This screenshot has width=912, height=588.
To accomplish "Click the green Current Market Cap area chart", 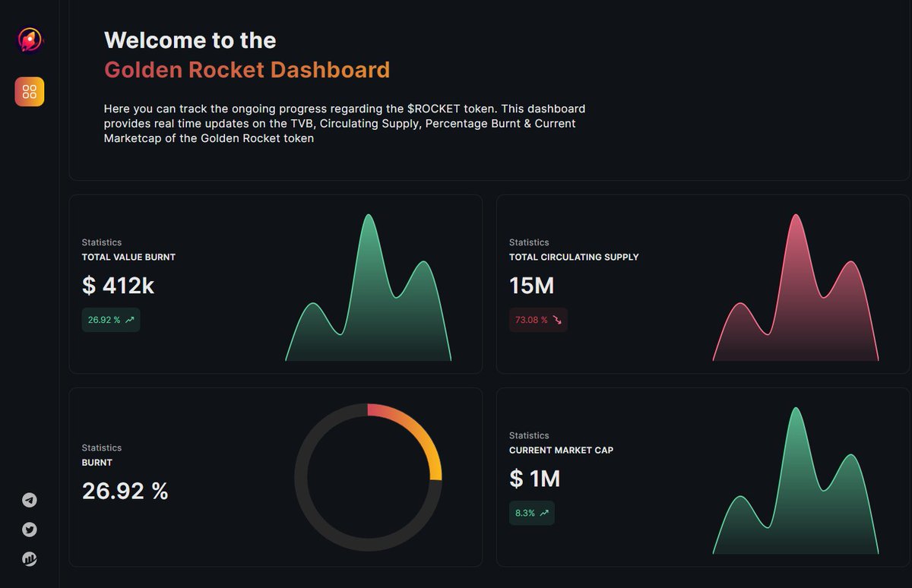I will click(796, 480).
